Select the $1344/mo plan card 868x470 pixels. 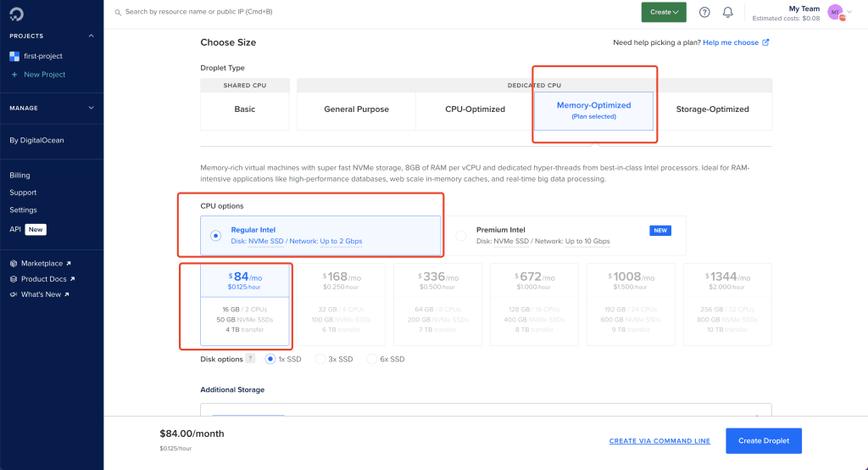pyautogui.click(x=727, y=305)
